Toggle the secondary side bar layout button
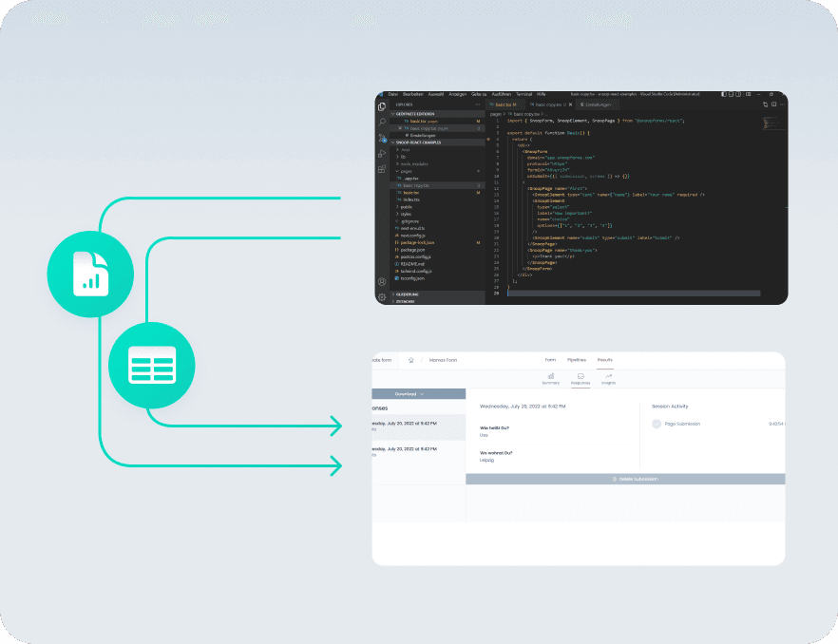Screen dimensions: 838x644 (738, 94)
